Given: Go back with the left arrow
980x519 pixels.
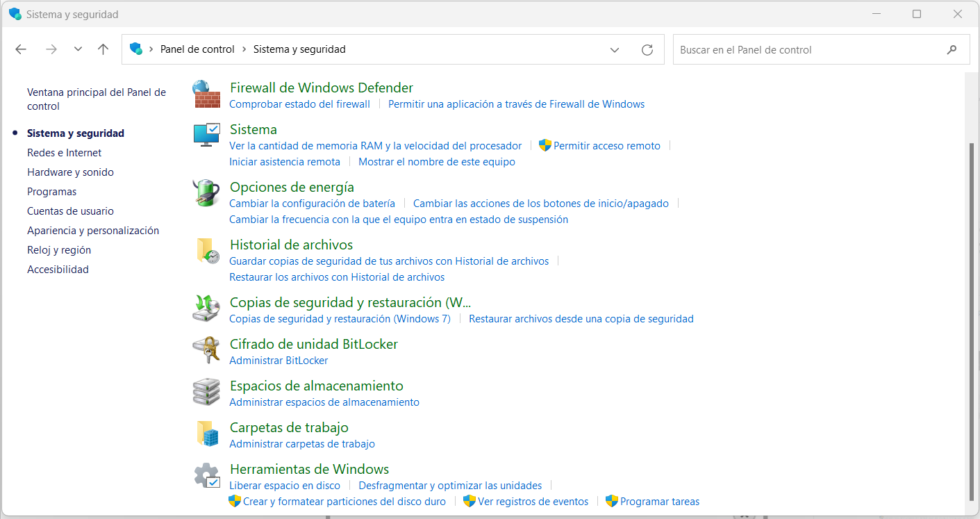Looking at the screenshot, I should tap(21, 49).
